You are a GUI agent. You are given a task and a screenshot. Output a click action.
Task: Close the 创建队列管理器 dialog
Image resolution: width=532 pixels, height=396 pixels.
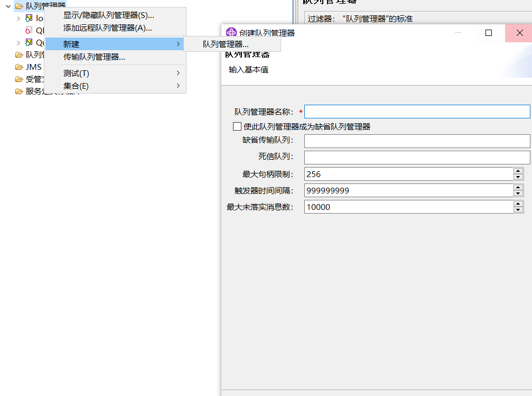519,33
